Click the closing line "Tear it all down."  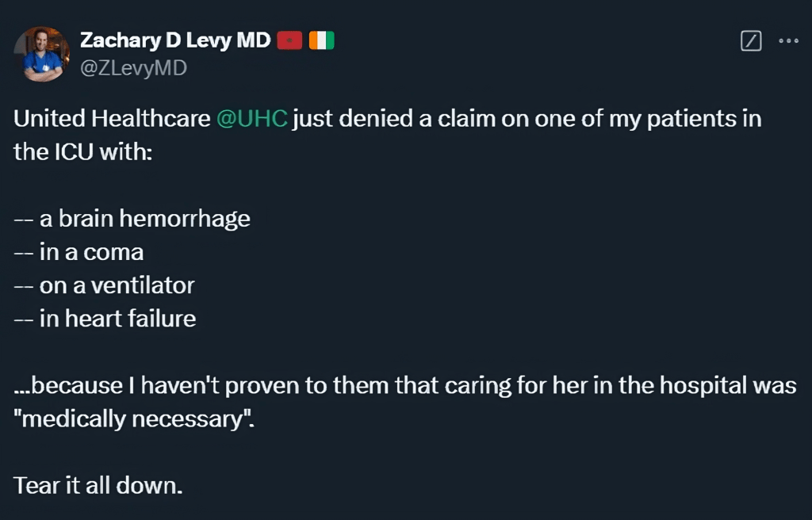pos(98,484)
